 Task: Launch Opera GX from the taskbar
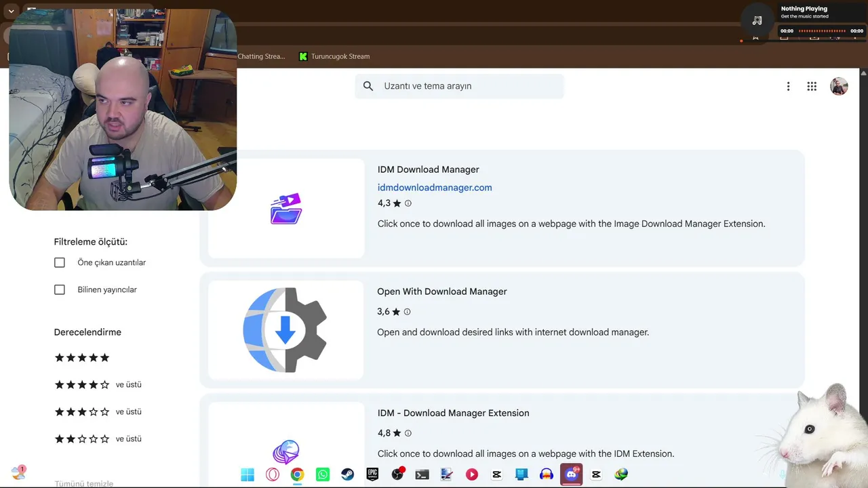[273, 474]
